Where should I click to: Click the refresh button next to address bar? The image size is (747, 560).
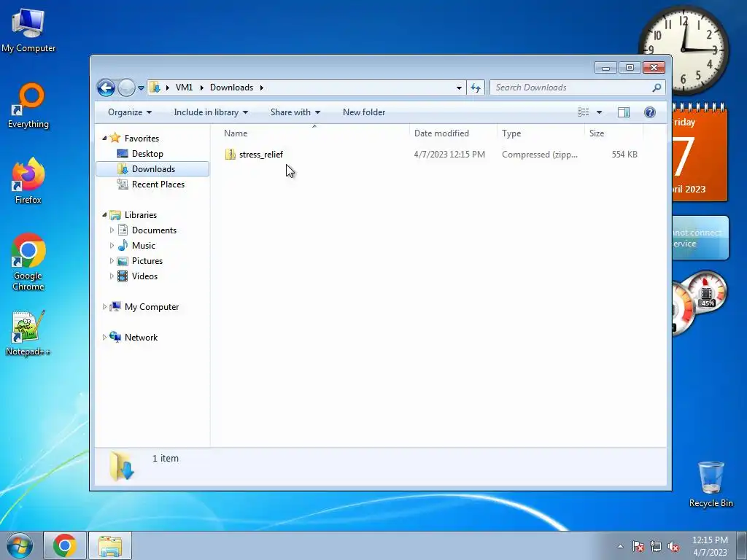coord(476,87)
